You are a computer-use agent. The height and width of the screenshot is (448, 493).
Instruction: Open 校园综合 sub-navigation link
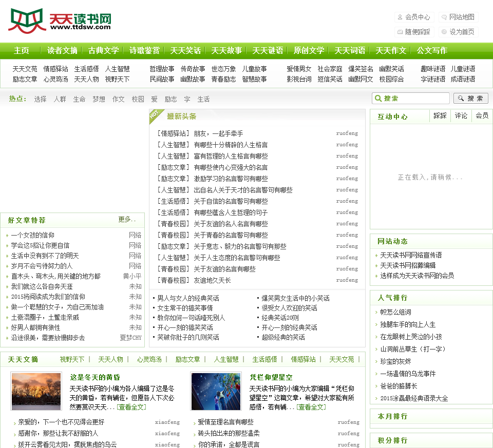[391, 79]
